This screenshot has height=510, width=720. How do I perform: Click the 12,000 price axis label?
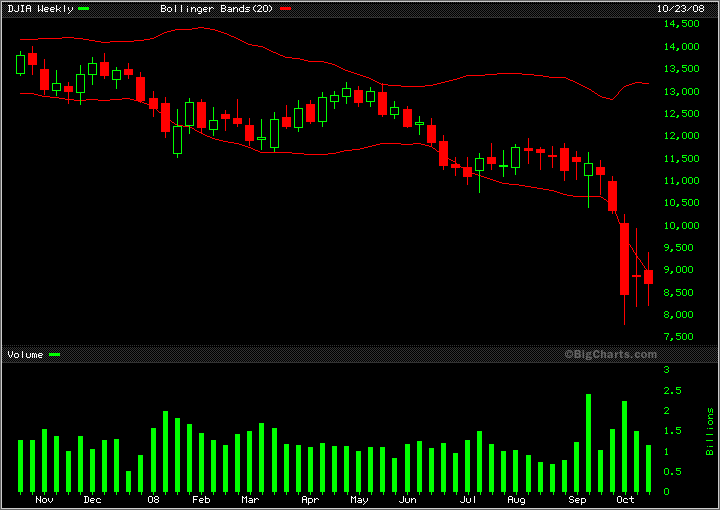682,136
